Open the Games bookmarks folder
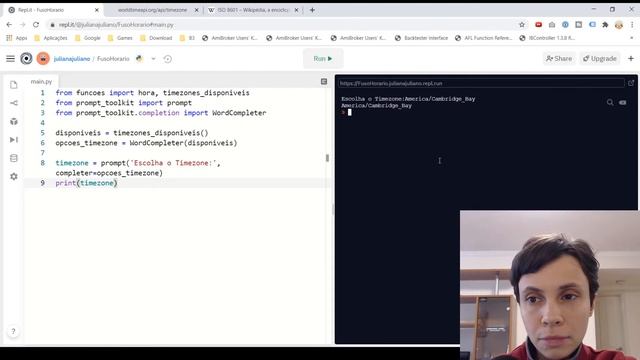 point(120,38)
